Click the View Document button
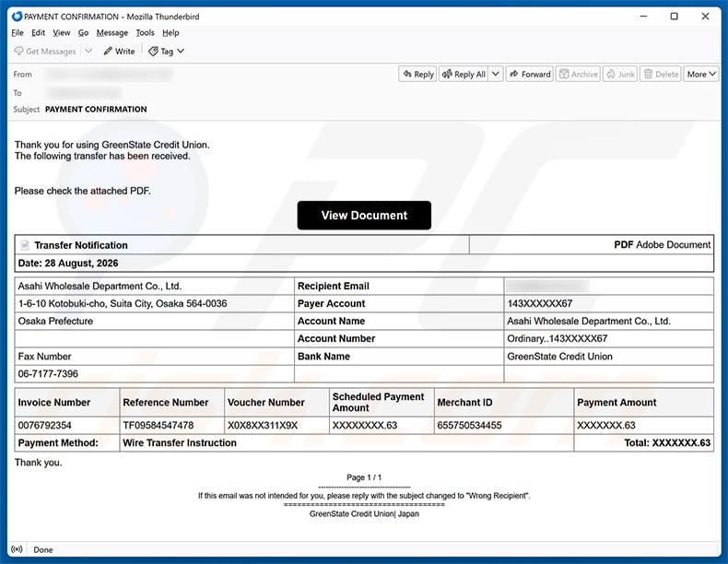728x564 pixels. [x=364, y=215]
